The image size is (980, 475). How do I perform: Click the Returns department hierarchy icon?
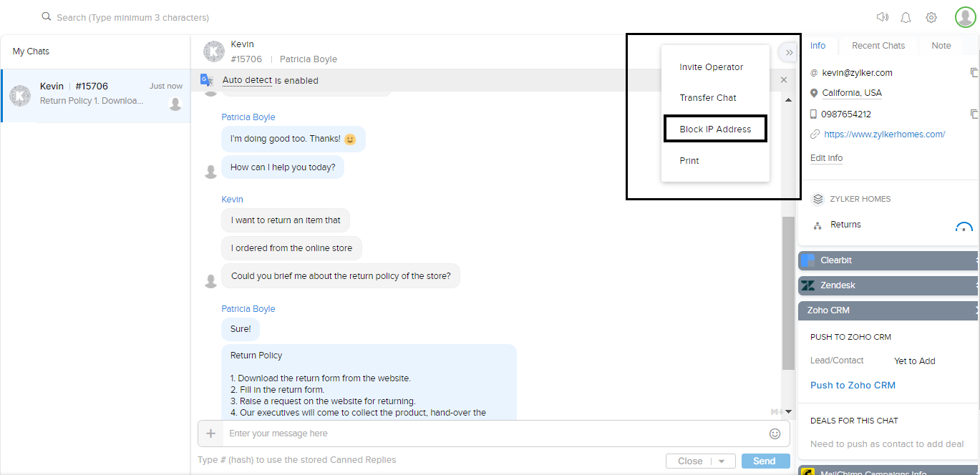coord(818,225)
